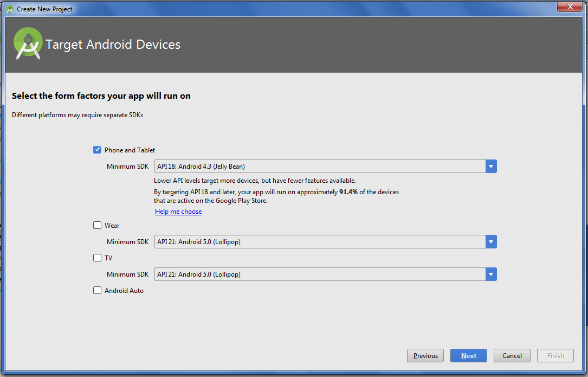Screen dimensions: 588x377
Task: Tick the Android Auto checkbox
Action: [98, 291]
